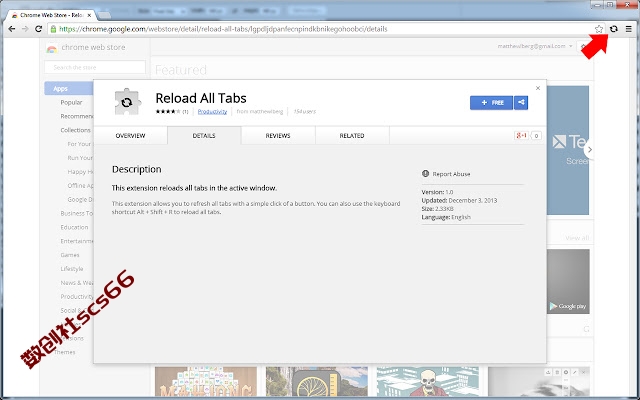This screenshot has width=640, height=400.
Task: Open the account email dropdown
Action: coord(535,46)
